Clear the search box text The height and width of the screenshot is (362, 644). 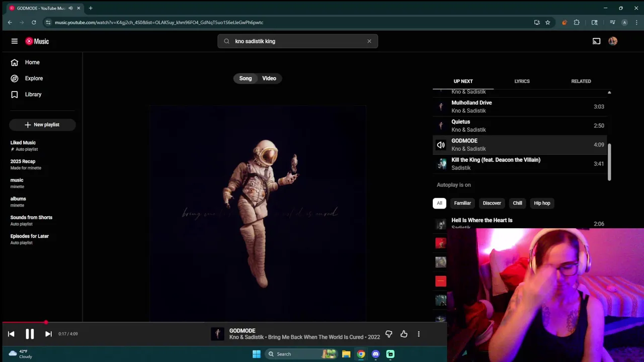[x=369, y=41]
